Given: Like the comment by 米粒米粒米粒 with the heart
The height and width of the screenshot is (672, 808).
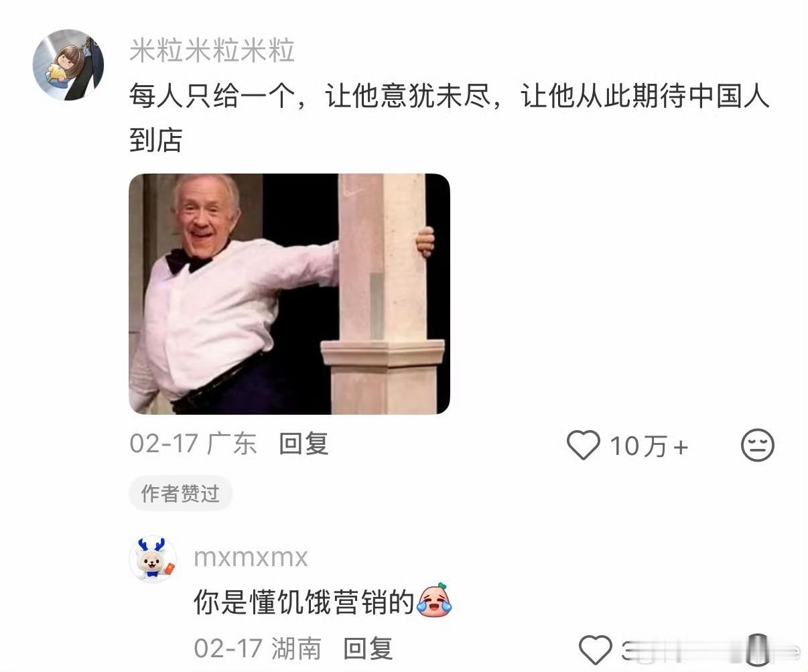Looking at the screenshot, I should click(x=583, y=445).
